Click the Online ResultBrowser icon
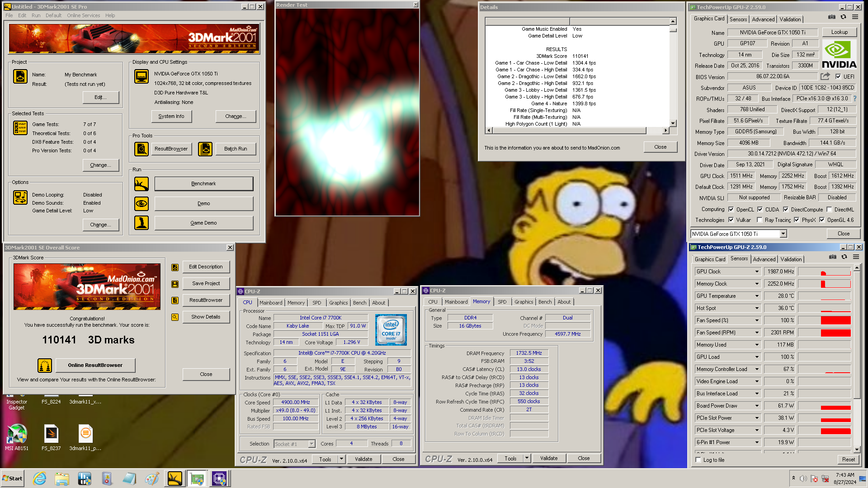The height and width of the screenshot is (488, 868). pos(44,365)
